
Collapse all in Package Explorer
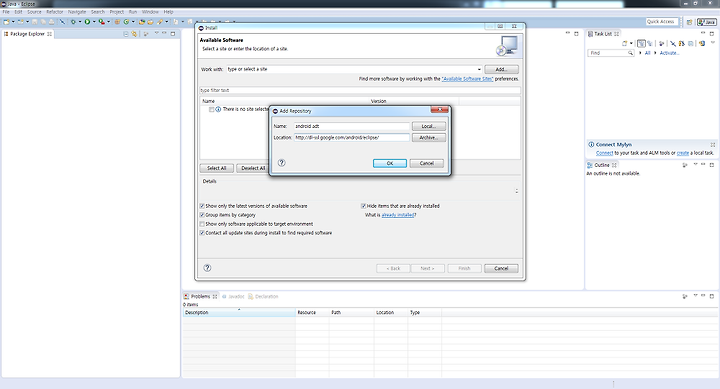[x=126, y=34]
